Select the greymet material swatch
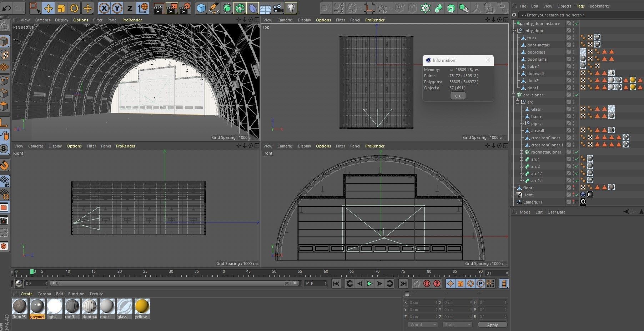Viewport: 644px width, 331px height. pyautogui.click(x=37, y=309)
